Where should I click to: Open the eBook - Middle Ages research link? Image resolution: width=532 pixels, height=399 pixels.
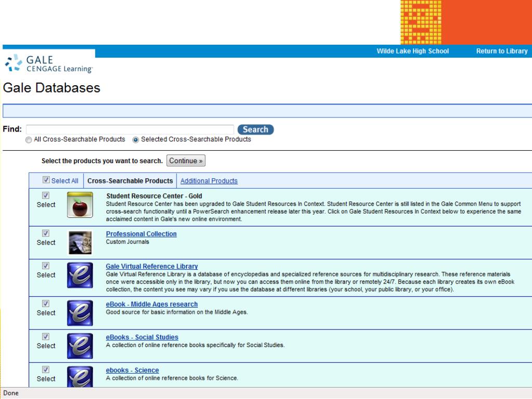[x=152, y=304]
